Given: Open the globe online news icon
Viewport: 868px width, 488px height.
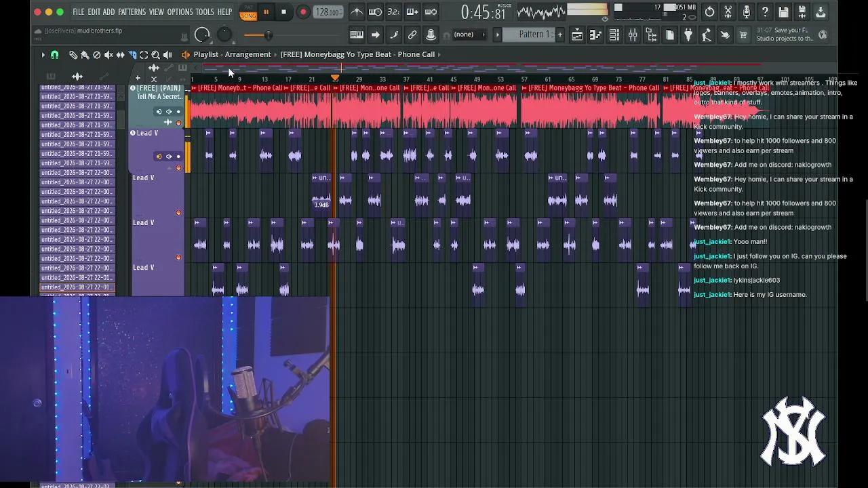Looking at the screenshot, I should [823, 35].
